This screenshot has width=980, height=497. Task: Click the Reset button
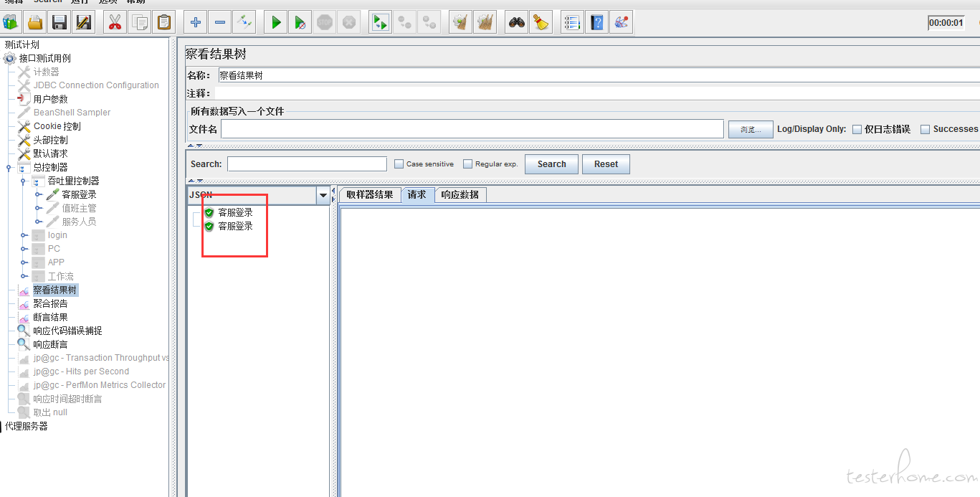pyautogui.click(x=606, y=164)
